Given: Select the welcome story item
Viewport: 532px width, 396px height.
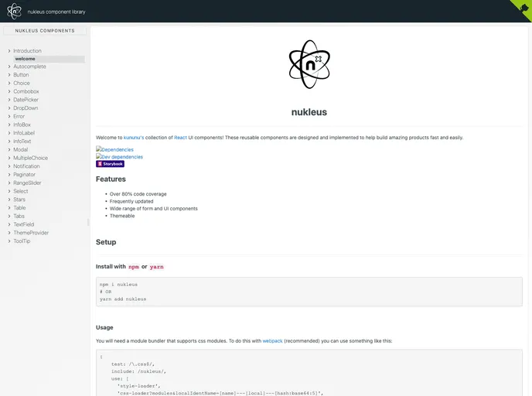Looking at the screenshot, I should click(49, 59).
